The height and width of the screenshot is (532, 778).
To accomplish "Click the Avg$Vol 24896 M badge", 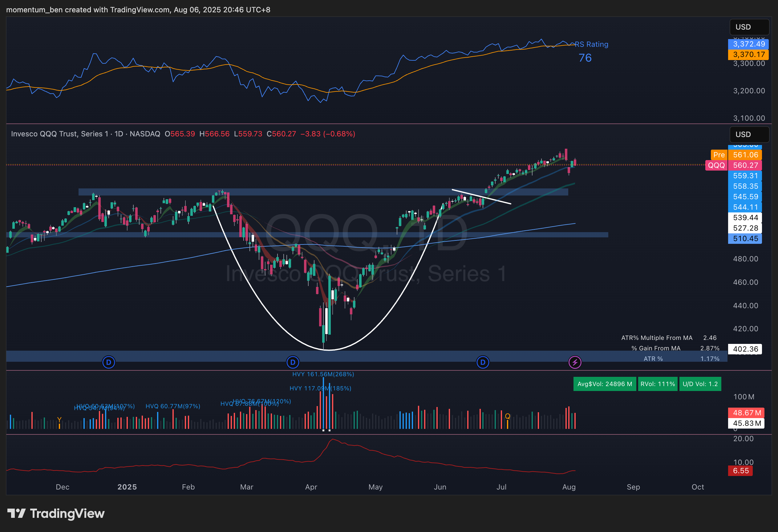I will tap(605, 384).
